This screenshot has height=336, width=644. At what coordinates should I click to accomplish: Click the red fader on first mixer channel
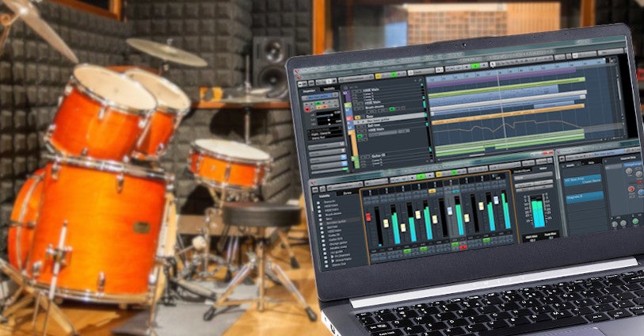(x=368, y=217)
